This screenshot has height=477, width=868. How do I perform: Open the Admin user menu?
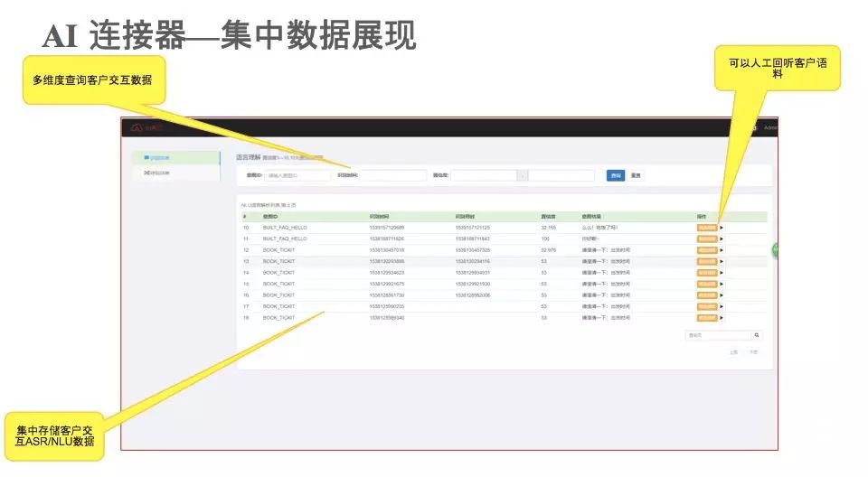tap(769, 127)
